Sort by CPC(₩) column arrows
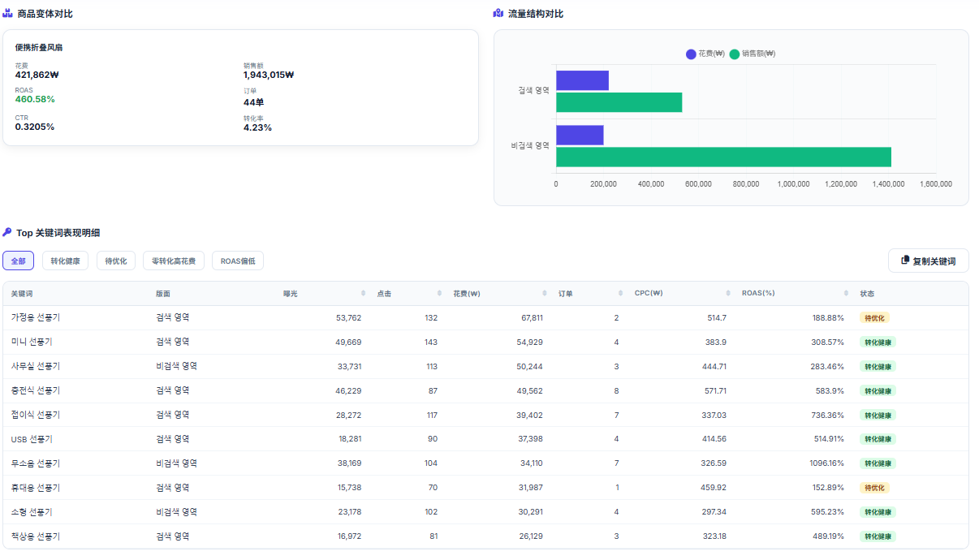Image resolution: width=979 pixels, height=560 pixels. [x=728, y=293]
